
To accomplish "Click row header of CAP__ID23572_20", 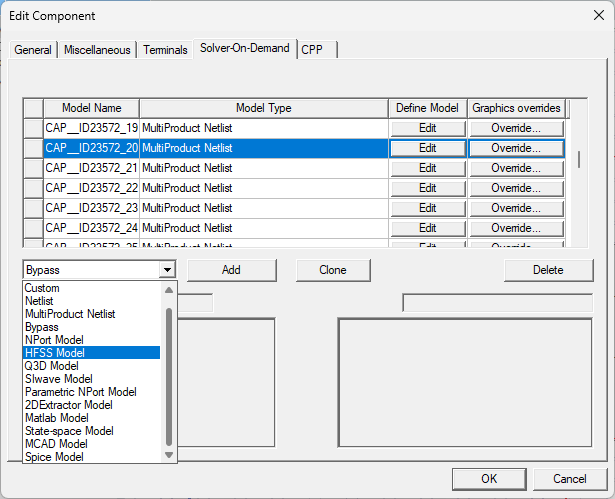I will (33, 148).
